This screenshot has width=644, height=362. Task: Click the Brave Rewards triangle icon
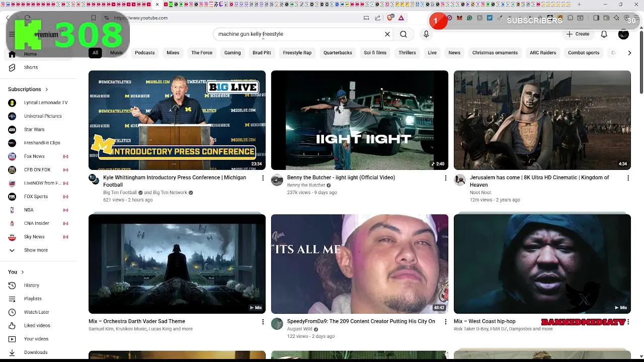tap(401, 18)
